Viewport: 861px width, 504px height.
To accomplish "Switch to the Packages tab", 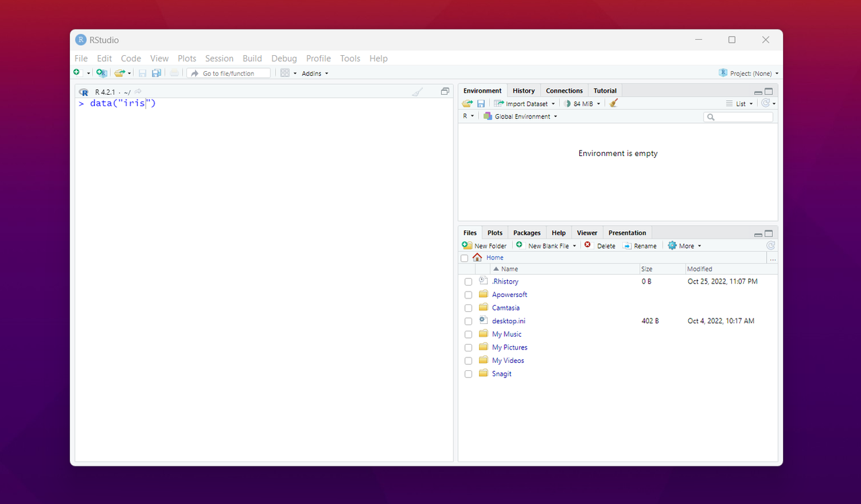I will click(x=527, y=233).
